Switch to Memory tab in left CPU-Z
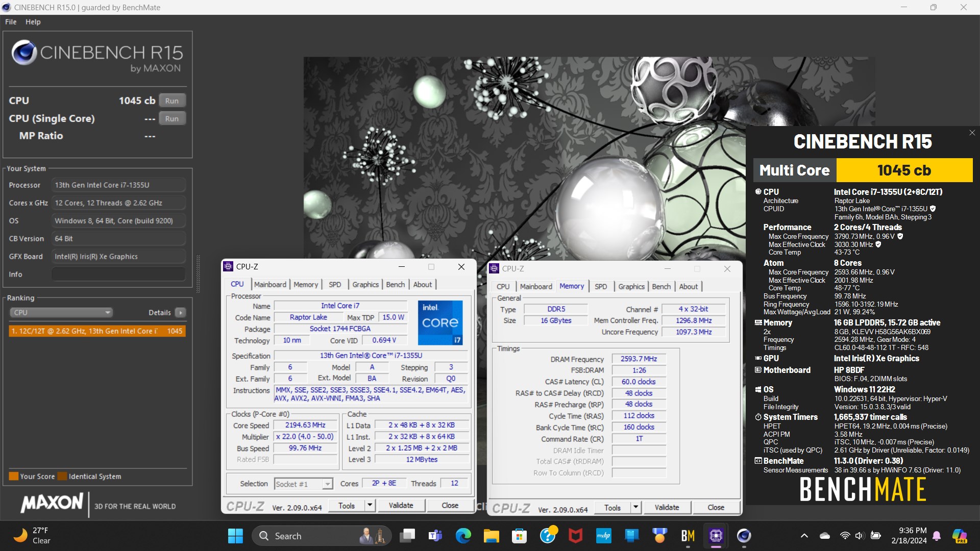This screenshot has height=551, width=980. click(306, 285)
